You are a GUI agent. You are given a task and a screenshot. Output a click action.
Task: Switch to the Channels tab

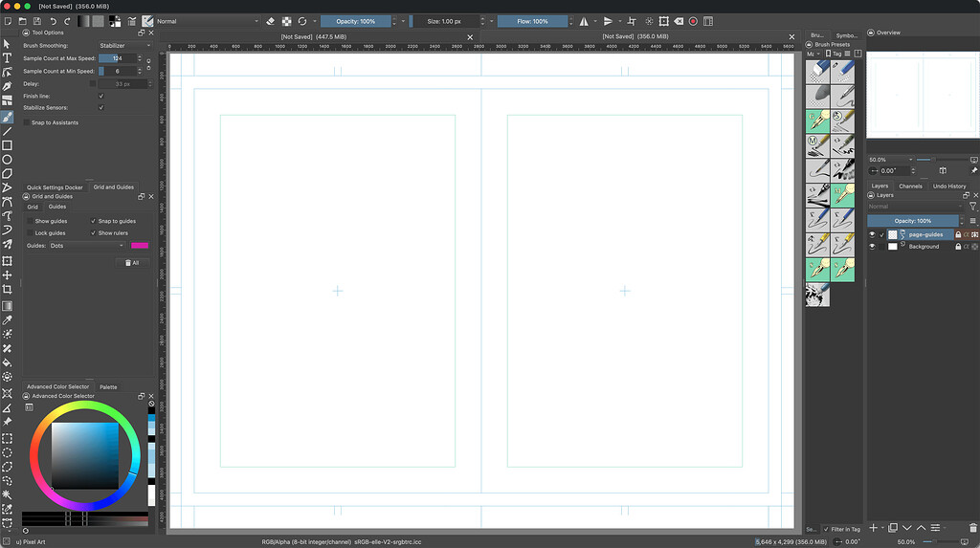coord(910,186)
